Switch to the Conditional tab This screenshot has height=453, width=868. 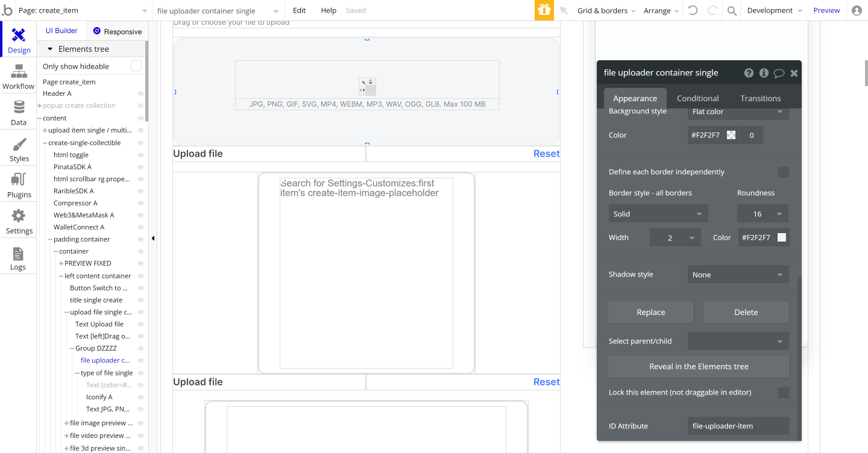[x=697, y=98]
